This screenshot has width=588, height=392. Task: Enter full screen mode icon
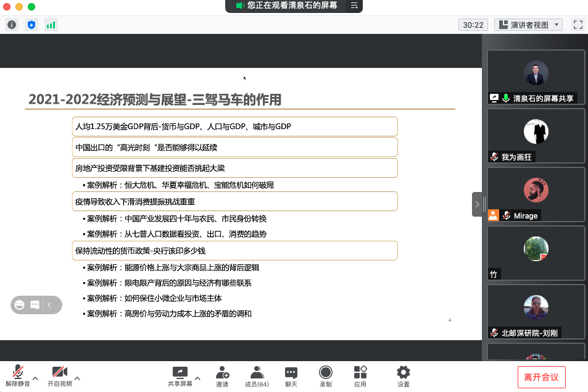pos(578,25)
